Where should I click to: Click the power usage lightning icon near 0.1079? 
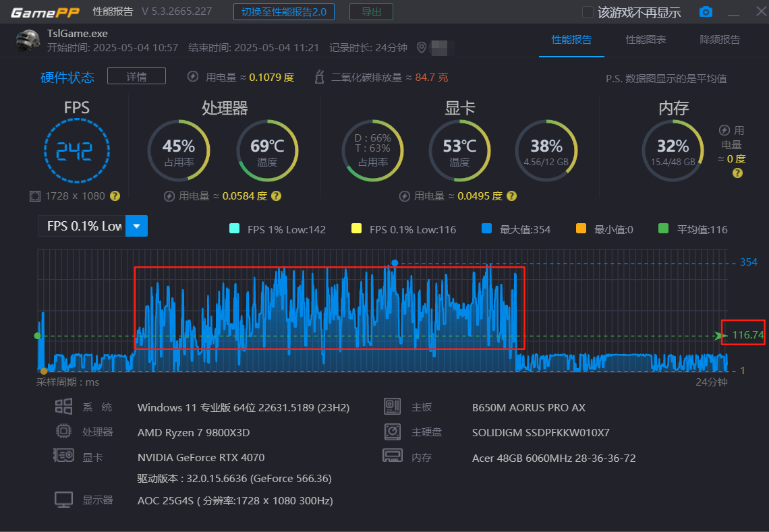click(193, 76)
